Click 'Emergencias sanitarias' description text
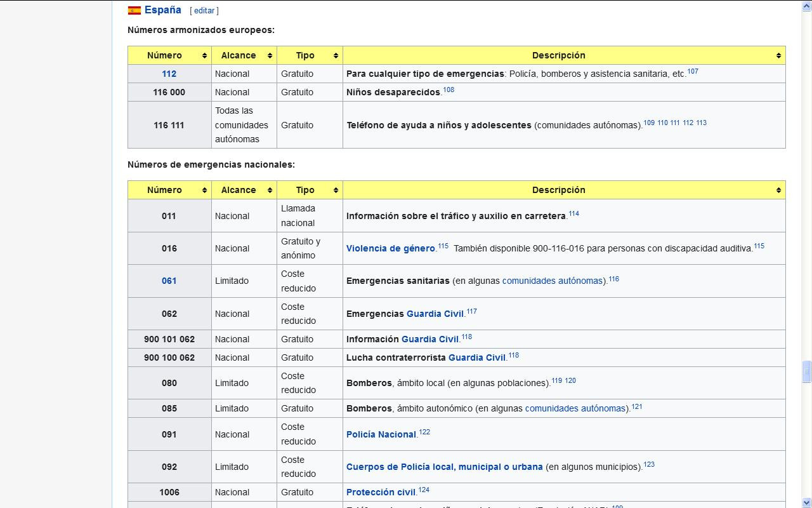This screenshot has height=508, width=812. [398, 281]
